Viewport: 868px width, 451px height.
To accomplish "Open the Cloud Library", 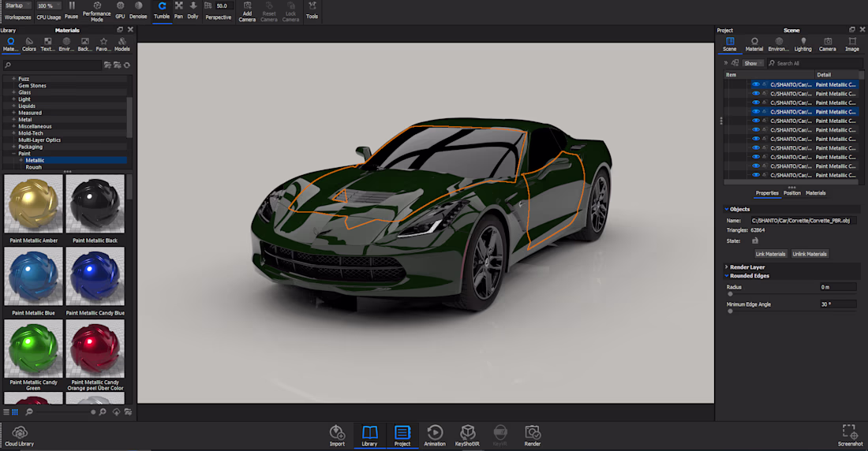I will [x=21, y=434].
